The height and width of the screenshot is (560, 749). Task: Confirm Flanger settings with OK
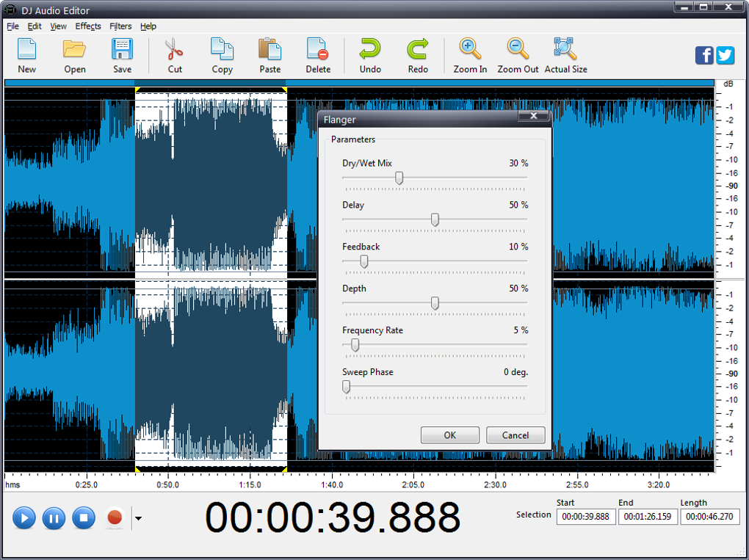pyautogui.click(x=449, y=435)
